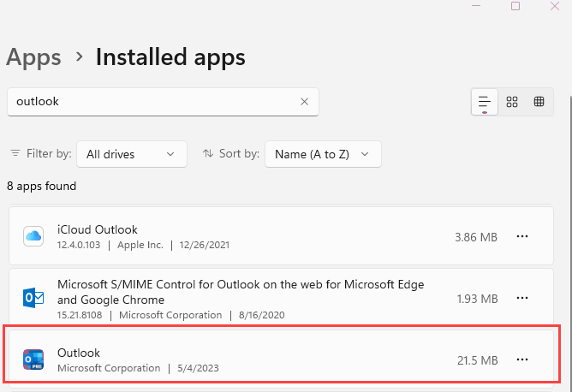Open more options for Outlook app

[x=522, y=360]
